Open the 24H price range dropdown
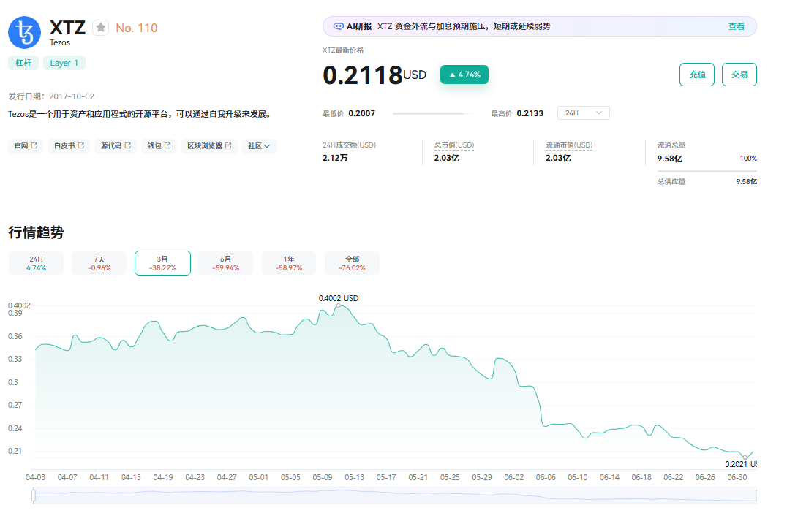 click(x=583, y=113)
